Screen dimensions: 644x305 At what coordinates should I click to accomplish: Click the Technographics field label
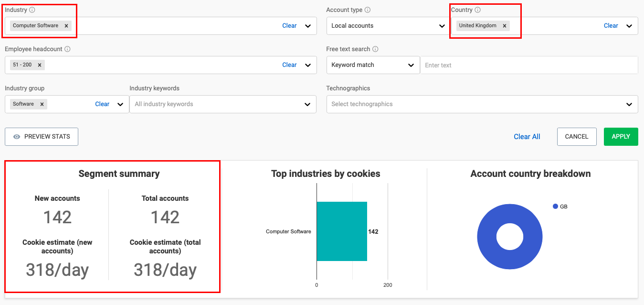pos(348,88)
